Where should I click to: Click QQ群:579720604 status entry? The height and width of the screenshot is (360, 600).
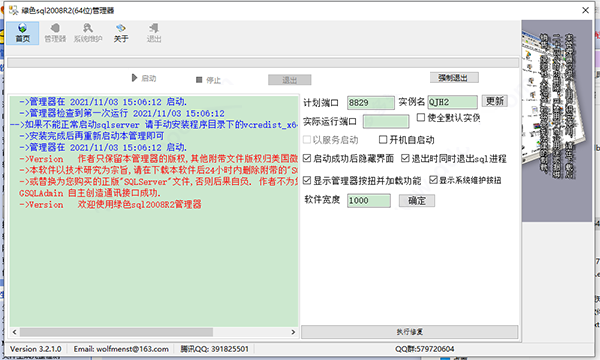coord(425,349)
